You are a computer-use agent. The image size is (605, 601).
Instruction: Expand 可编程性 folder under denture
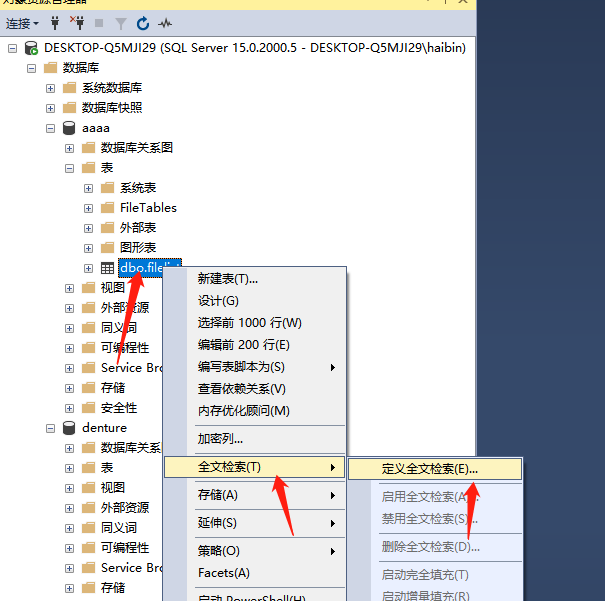click(x=69, y=548)
